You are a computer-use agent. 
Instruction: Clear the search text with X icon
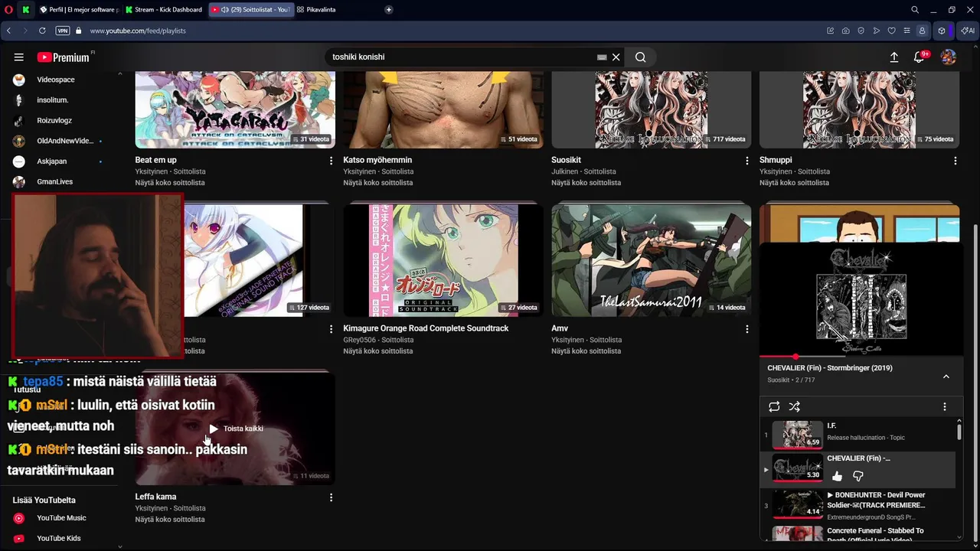[x=616, y=57]
